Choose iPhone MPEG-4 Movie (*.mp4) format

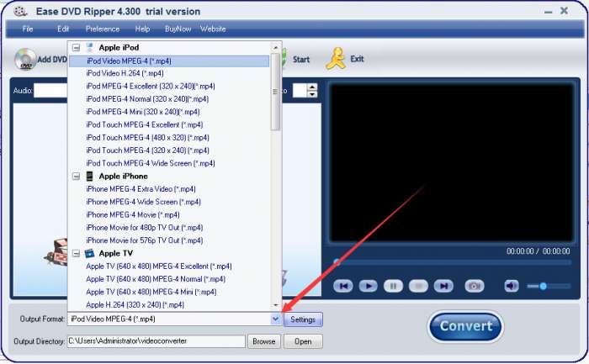pyautogui.click(x=133, y=214)
